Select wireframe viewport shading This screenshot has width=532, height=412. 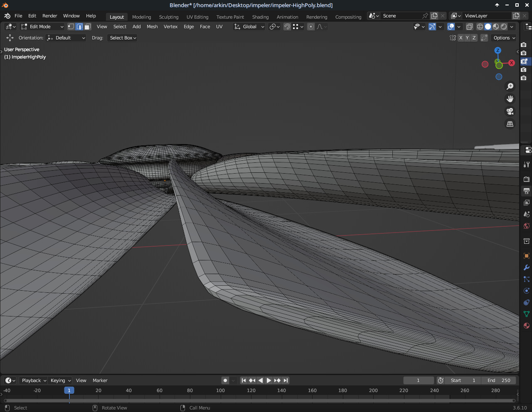(480, 27)
